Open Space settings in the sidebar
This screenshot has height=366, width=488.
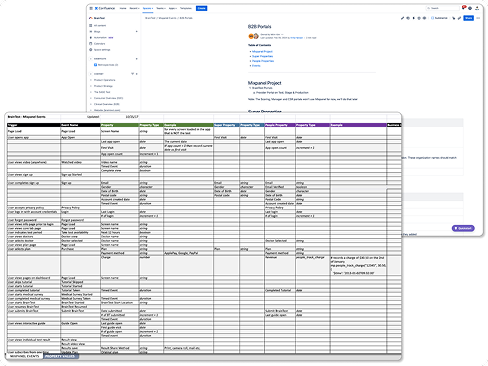pos(100,50)
